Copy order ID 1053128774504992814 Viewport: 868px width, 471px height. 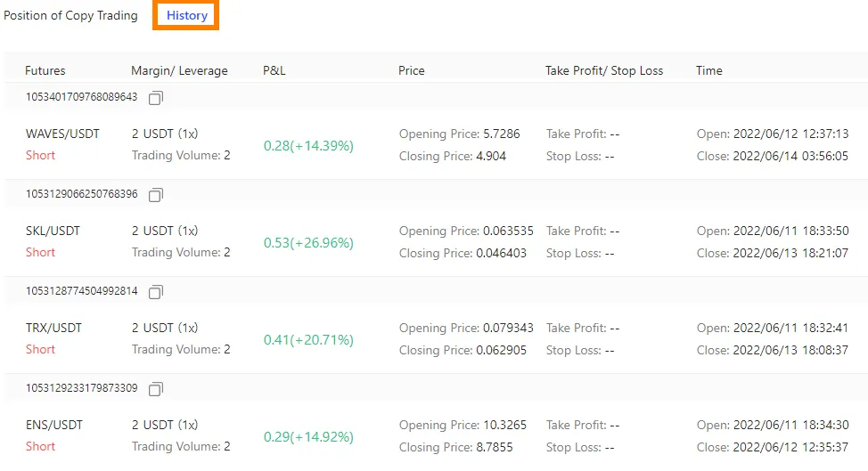[x=156, y=291]
